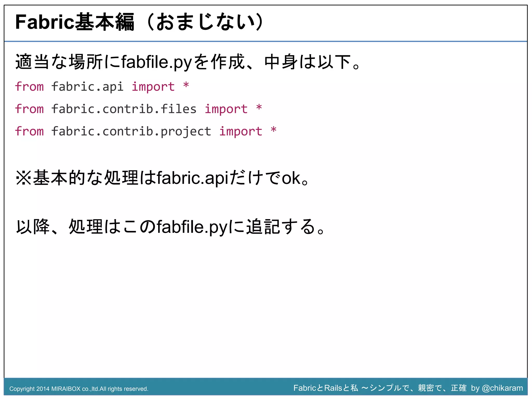Click the note '※基本的な処理はfabric.apiだけでok。'
The image size is (532, 399).
click(162, 178)
